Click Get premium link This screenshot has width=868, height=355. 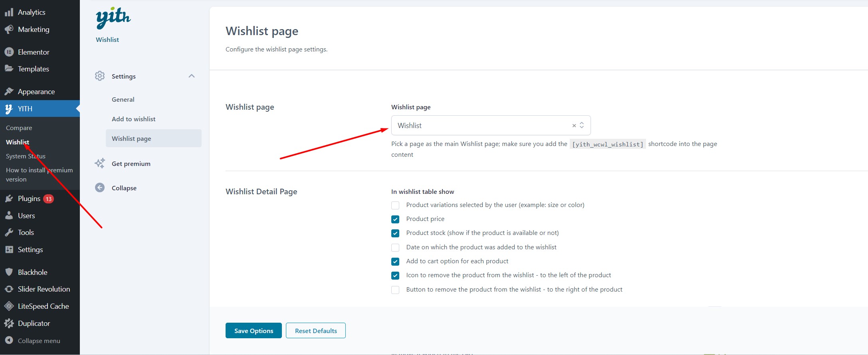coord(131,164)
